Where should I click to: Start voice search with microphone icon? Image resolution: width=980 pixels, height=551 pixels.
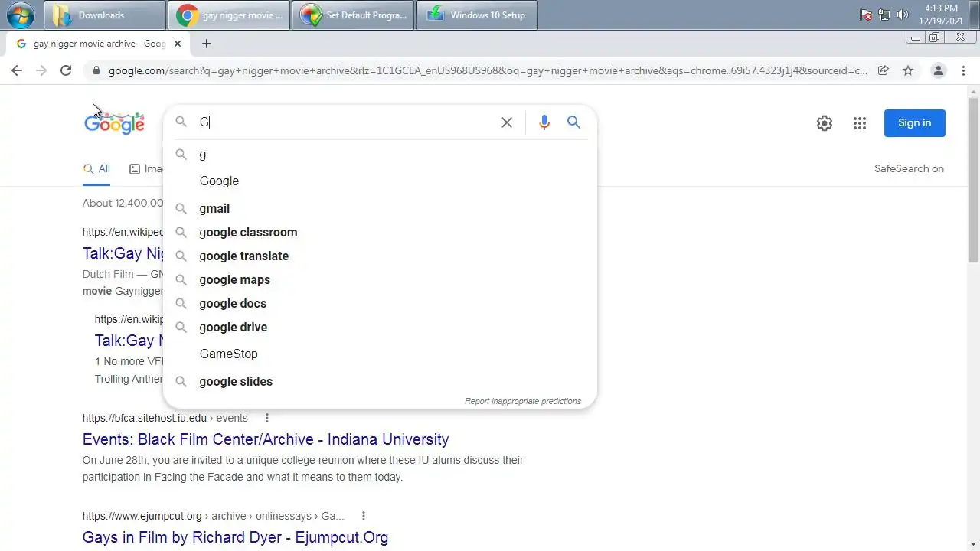[544, 122]
